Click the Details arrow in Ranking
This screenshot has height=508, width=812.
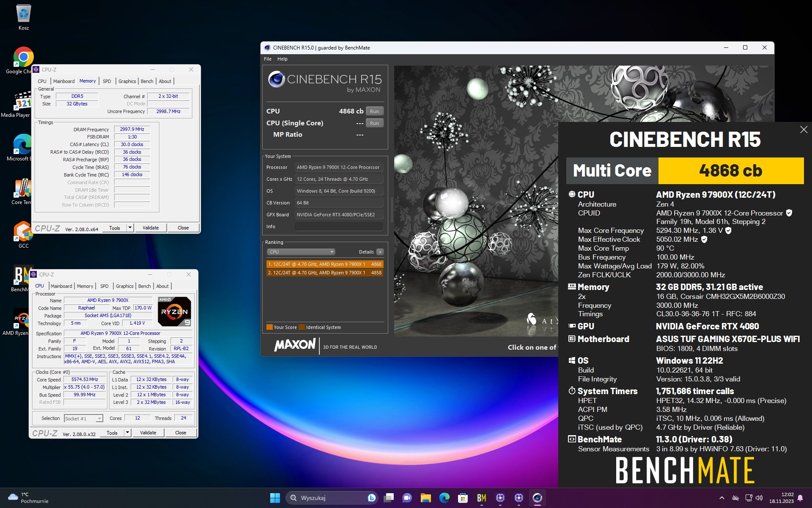[380, 252]
